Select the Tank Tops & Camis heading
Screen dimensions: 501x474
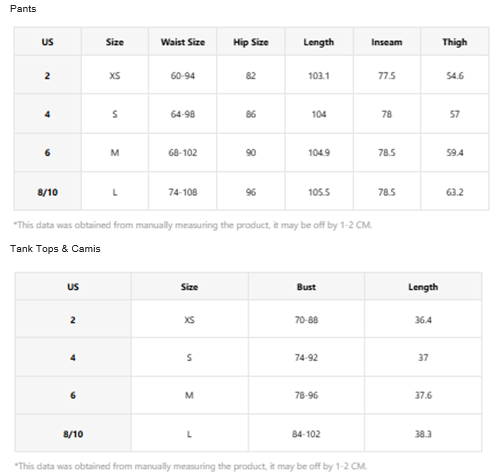point(55,249)
